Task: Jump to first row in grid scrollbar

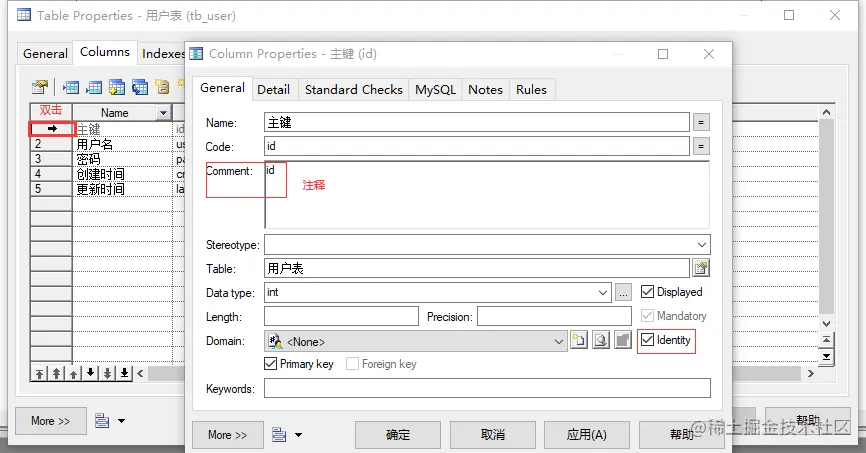Action: point(826,340)
